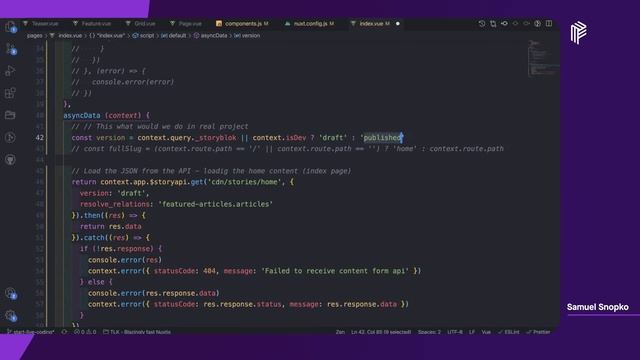Click the '_storyblok' query property in the code
The width and height of the screenshot is (640, 360).
click(x=216, y=138)
